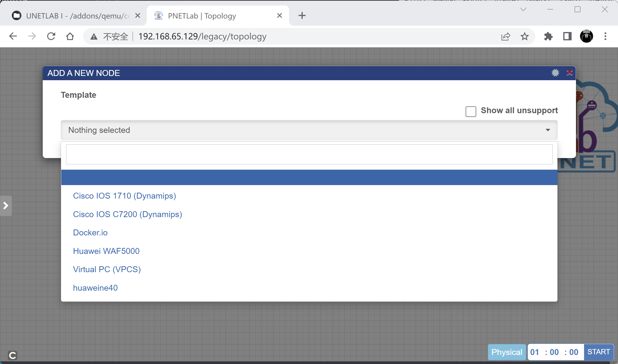Close the UNETLAB I tab
The height and width of the screenshot is (364, 618).
click(x=138, y=15)
